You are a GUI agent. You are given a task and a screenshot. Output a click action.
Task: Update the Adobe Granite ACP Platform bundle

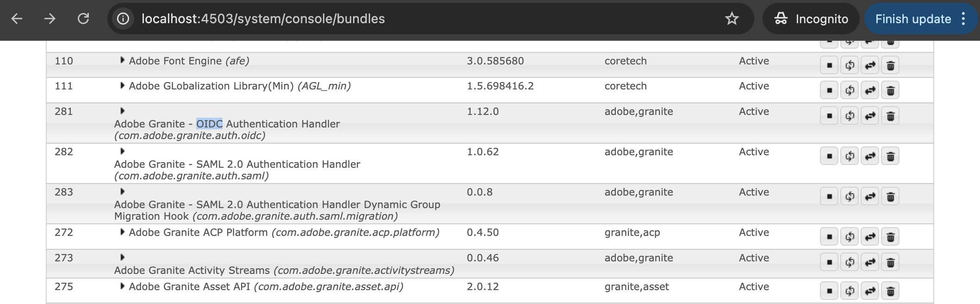pos(870,237)
